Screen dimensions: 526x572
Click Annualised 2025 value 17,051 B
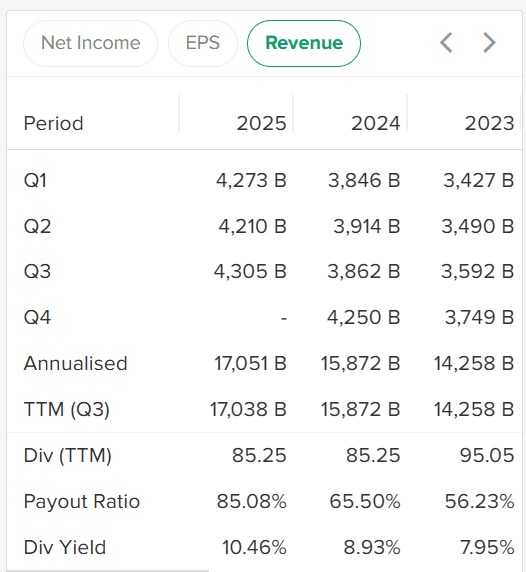[x=250, y=363]
